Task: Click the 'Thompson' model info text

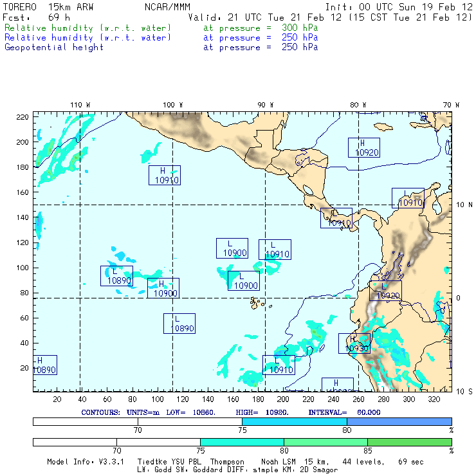Action: coord(227,462)
